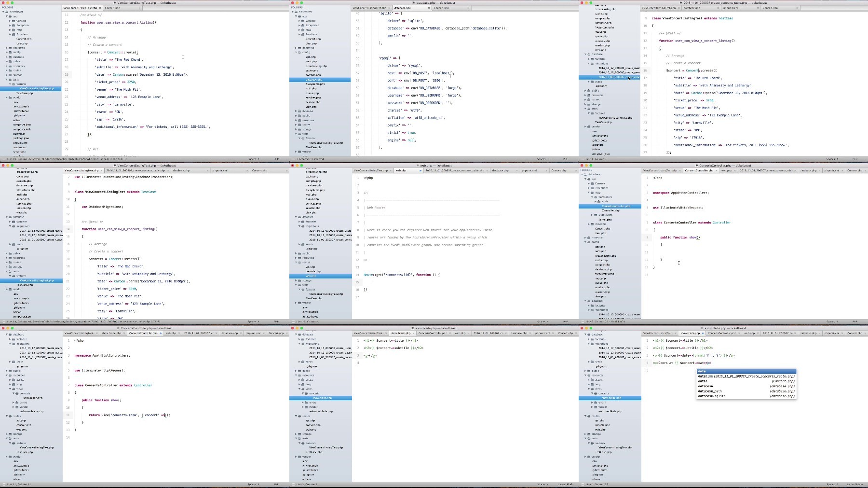
Task: Open gulpfile.js in ViewConcertListingTest.php window sidebar
Action: click(x=19, y=134)
